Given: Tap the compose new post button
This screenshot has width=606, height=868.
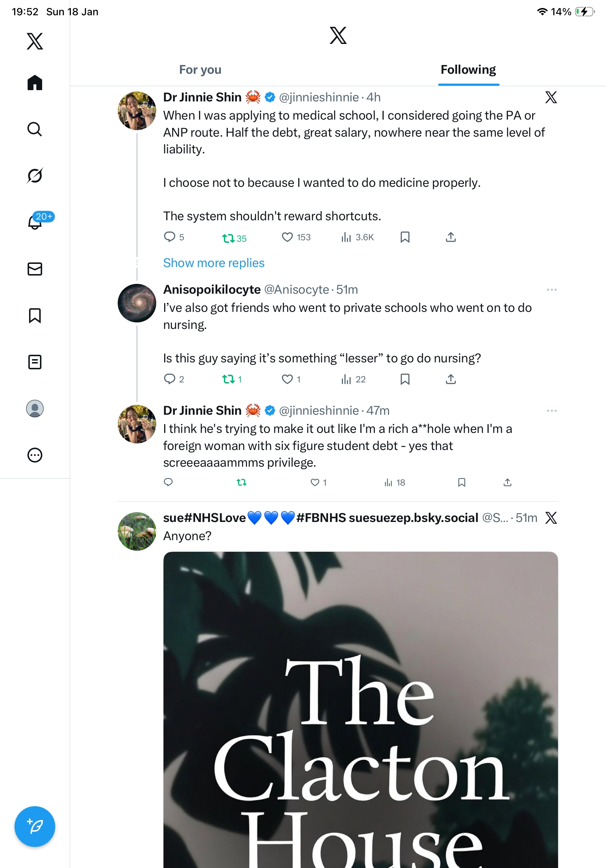Looking at the screenshot, I should tap(35, 826).
